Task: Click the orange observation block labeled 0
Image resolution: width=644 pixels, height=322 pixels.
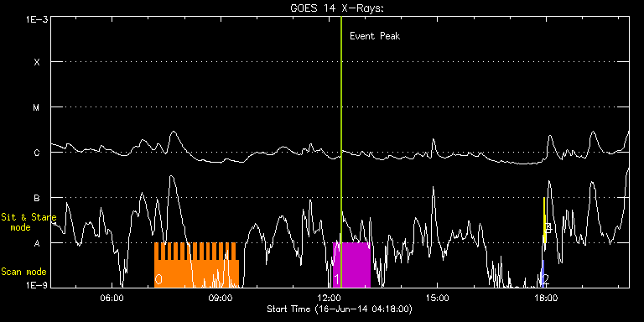Action: coord(196,265)
